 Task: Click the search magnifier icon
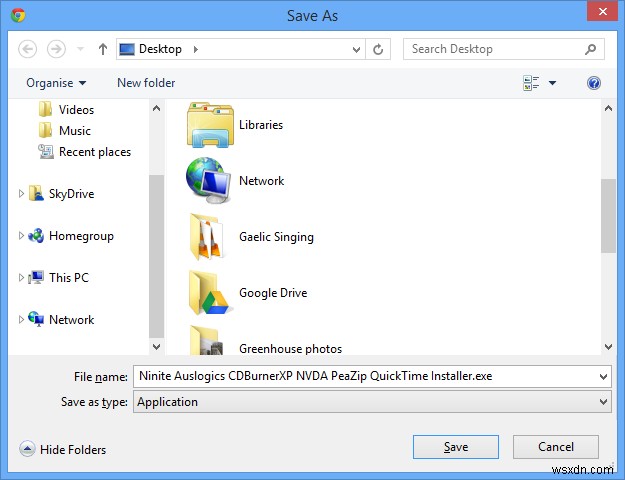(x=590, y=49)
